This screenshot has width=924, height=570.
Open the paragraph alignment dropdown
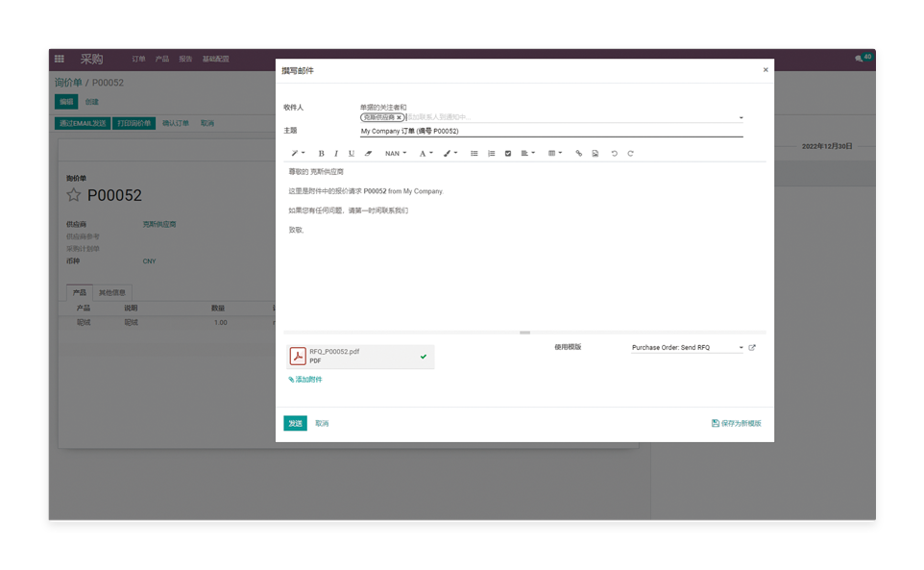point(527,154)
